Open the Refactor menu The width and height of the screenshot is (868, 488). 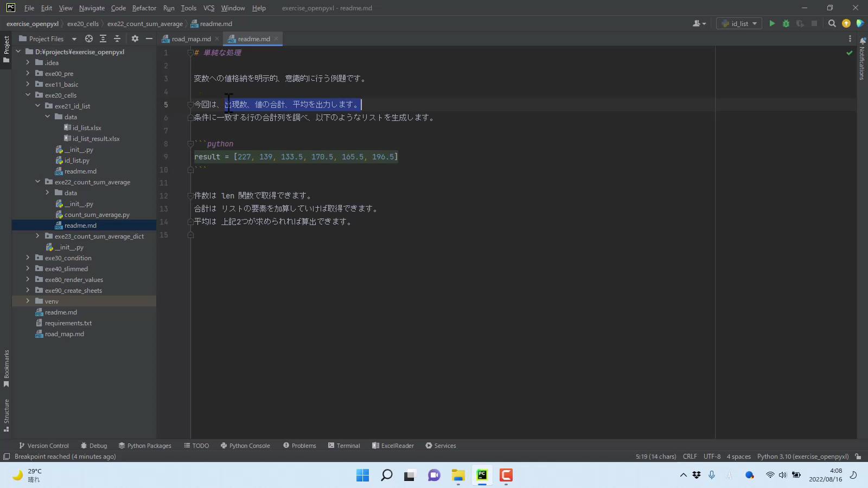tap(144, 8)
